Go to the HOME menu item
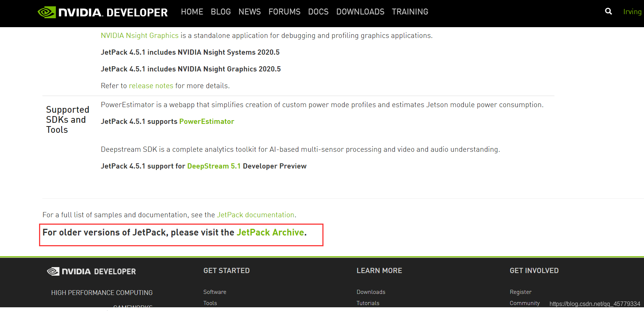Viewport: 644px width, 311px height. point(192,12)
